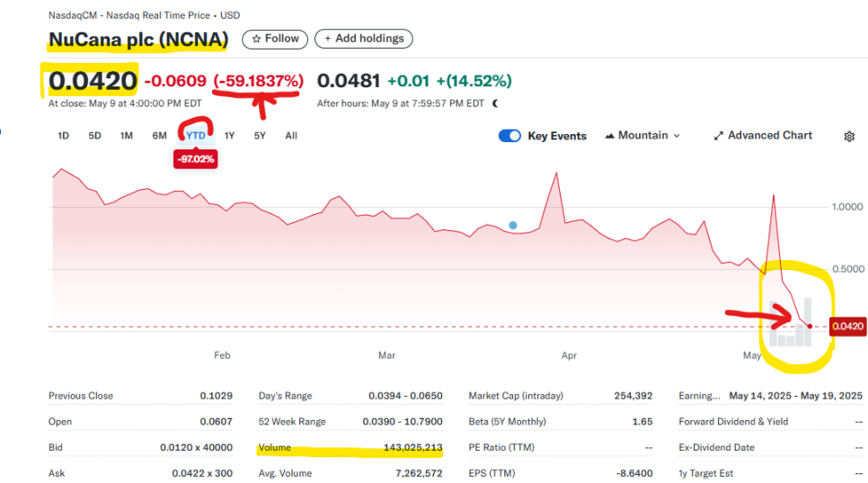Open the Mountain chart type dropdown
The width and height of the screenshot is (868, 483).
[642, 136]
